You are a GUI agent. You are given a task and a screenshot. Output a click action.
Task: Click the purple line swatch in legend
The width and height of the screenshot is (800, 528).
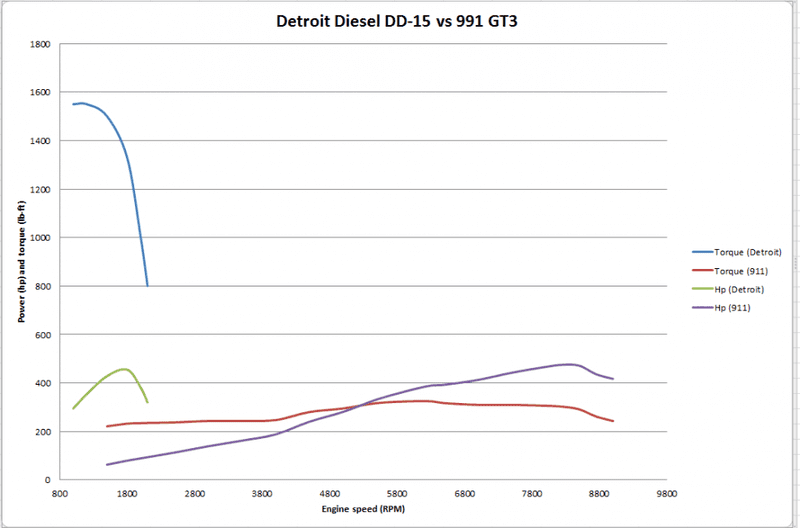(x=701, y=308)
